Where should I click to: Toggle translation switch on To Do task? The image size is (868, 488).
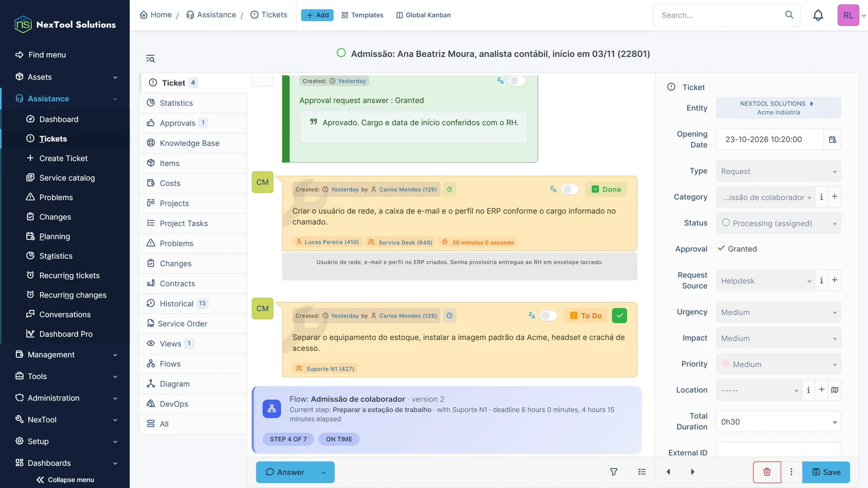point(548,316)
